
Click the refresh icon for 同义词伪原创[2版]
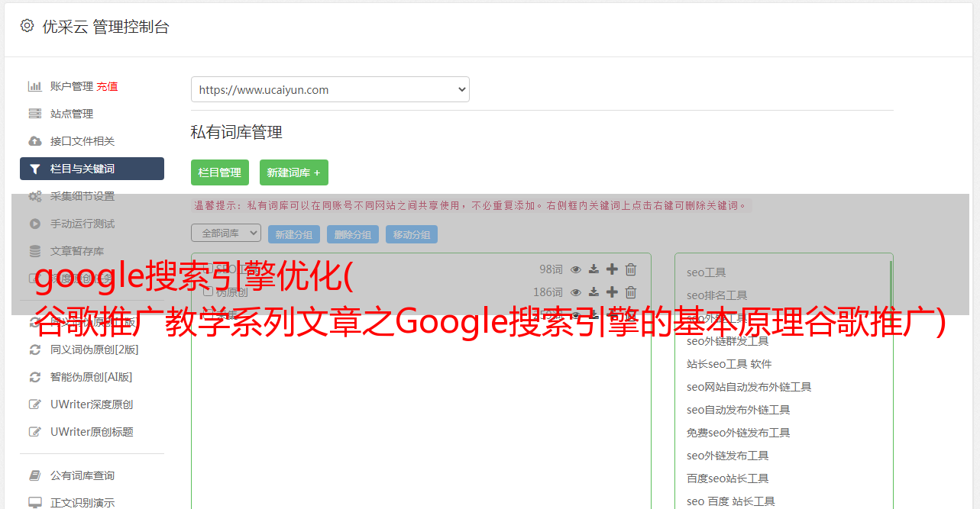(35, 350)
